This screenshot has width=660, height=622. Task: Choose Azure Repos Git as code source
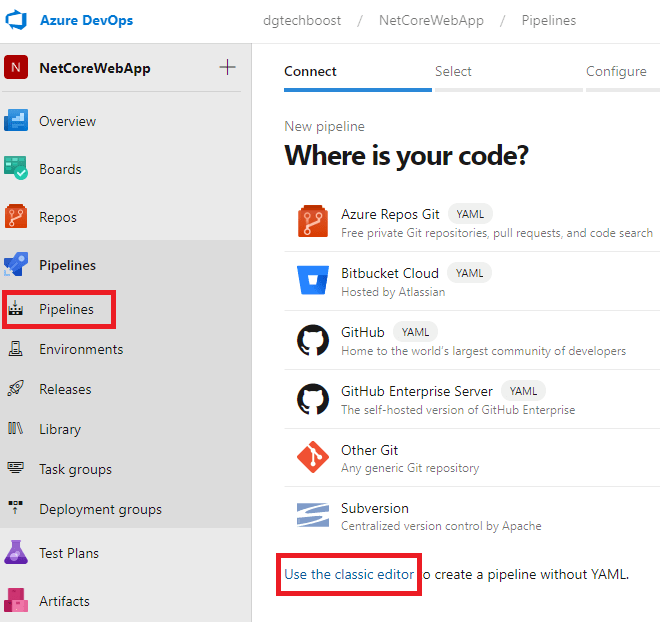coord(390,214)
